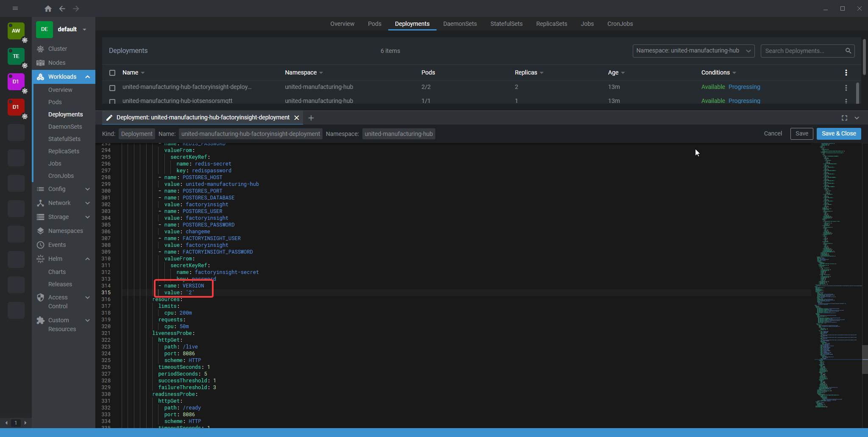Check the iotsensorsmqtt row checkbox
Screen dimensions: 868x437
click(112, 101)
